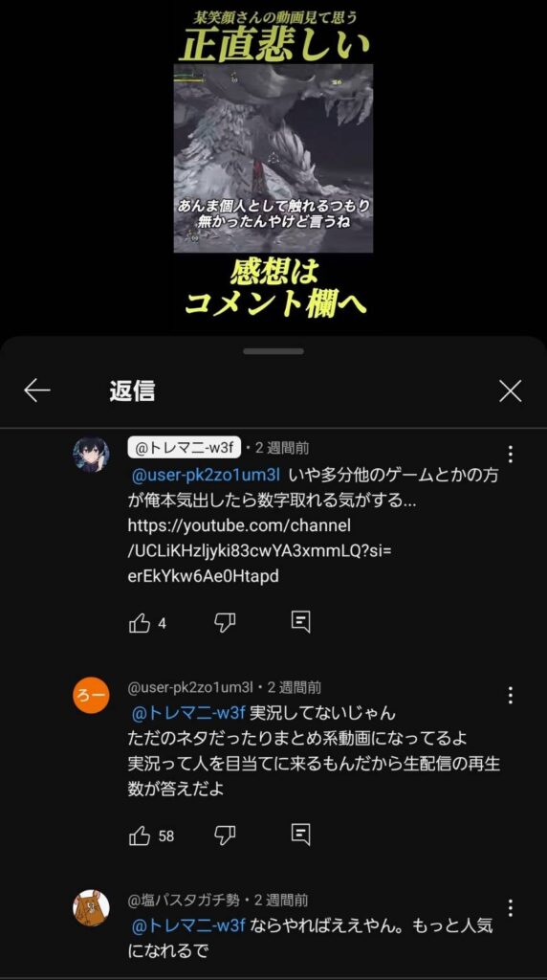Open トレマニ-w3f's profile avatar

(x=91, y=455)
